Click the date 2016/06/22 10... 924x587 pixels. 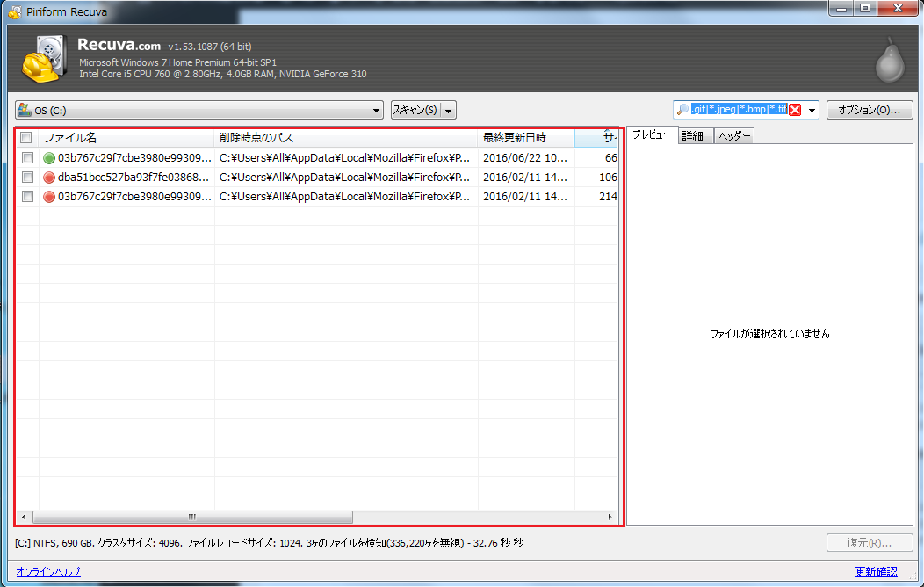525,158
